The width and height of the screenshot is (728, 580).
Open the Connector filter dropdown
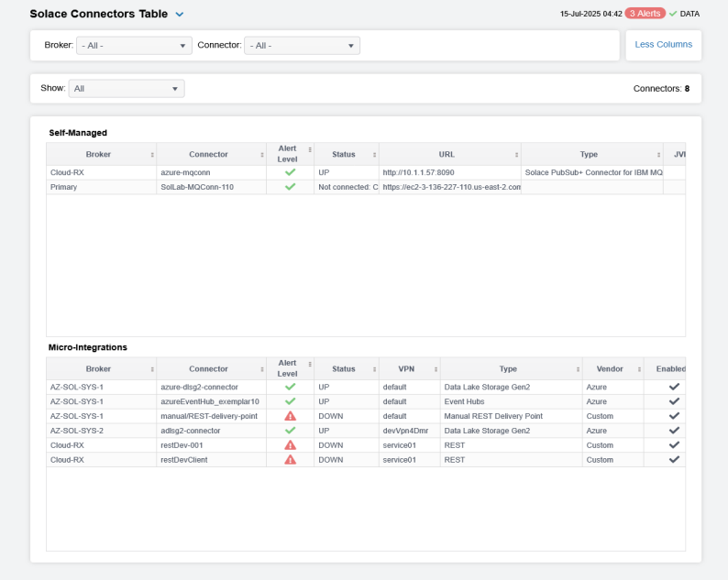click(302, 46)
